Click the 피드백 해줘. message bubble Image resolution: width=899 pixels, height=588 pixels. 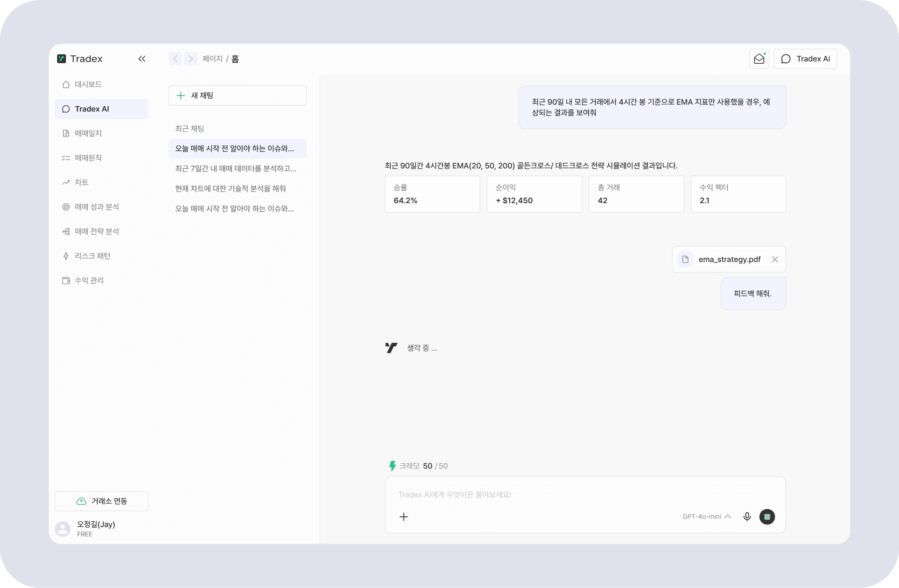753,294
